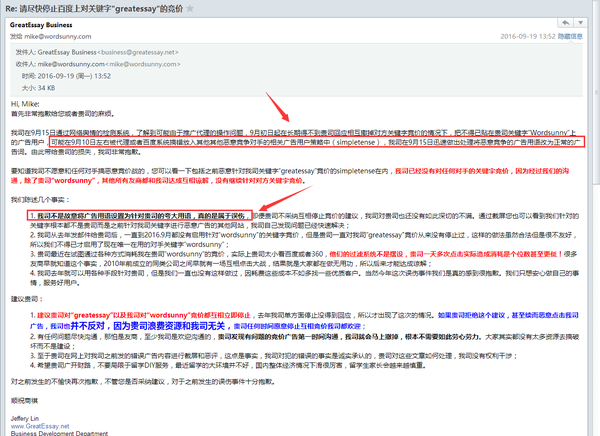Click the recipient address in the 收件人 line
Screen dimensions: 600x436
click(x=109, y=64)
